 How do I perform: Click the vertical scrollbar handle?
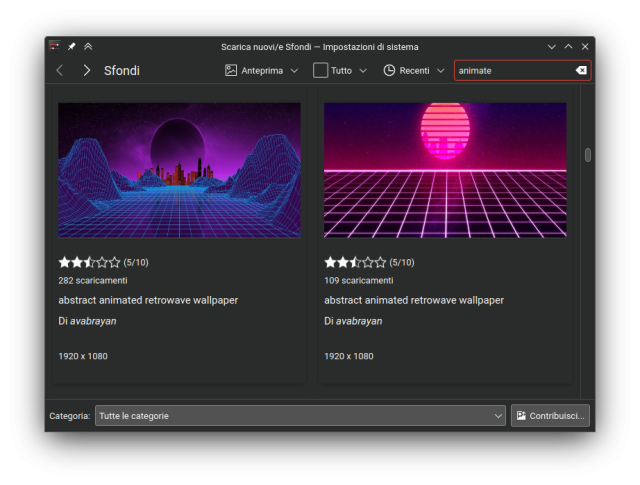click(588, 155)
